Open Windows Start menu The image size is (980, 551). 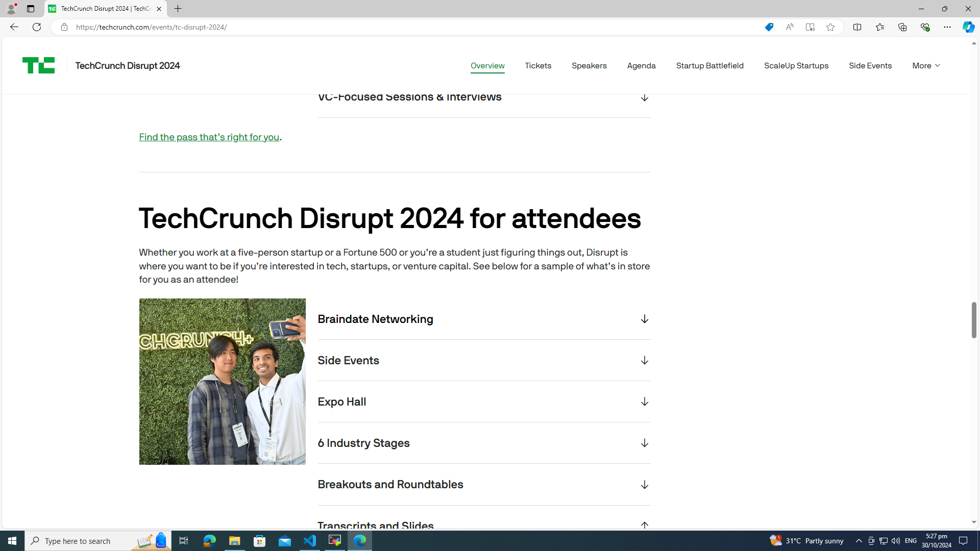12,541
